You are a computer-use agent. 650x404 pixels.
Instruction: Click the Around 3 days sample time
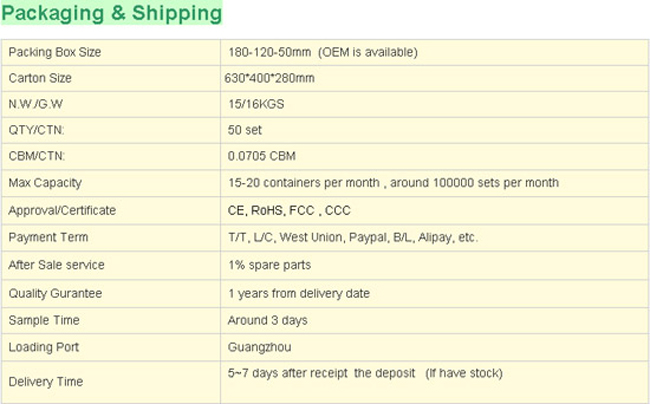pos(268,320)
